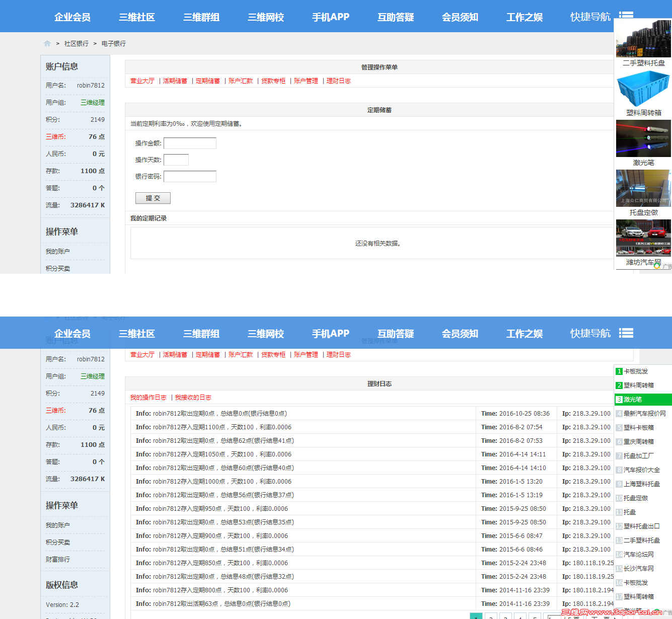Submit the deposit form with 提交
This screenshot has width=672, height=619.
[x=153, y=198]
